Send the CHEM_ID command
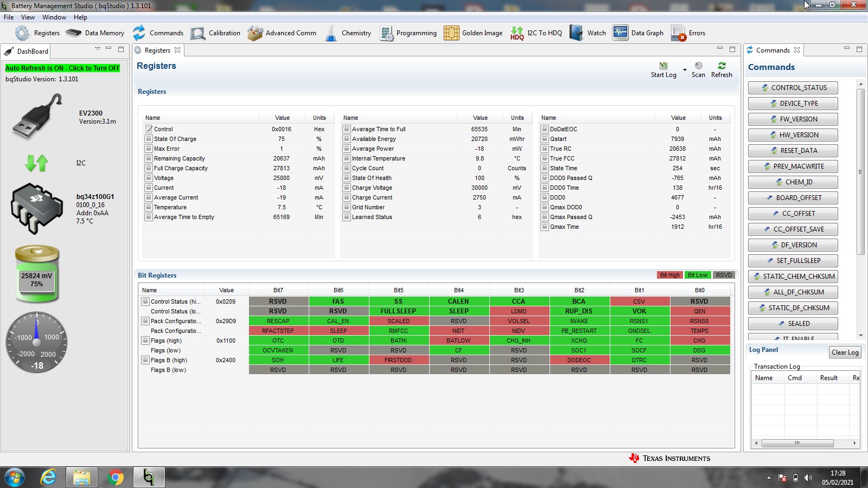The width and height of the screenshot is (868, 488). pyautogui.click(x=793, y=182)
